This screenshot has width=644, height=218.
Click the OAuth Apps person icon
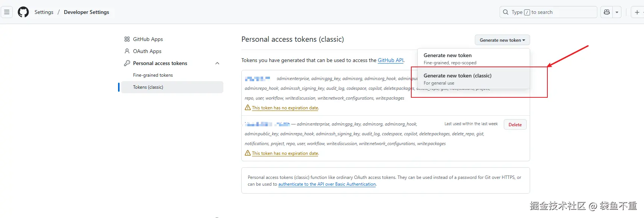point(127,51)
